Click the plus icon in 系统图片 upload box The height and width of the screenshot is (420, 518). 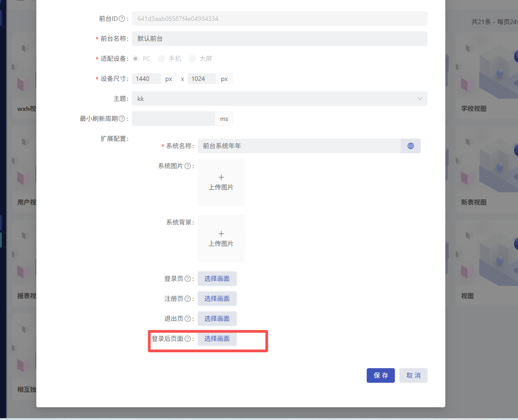point(221,177)
